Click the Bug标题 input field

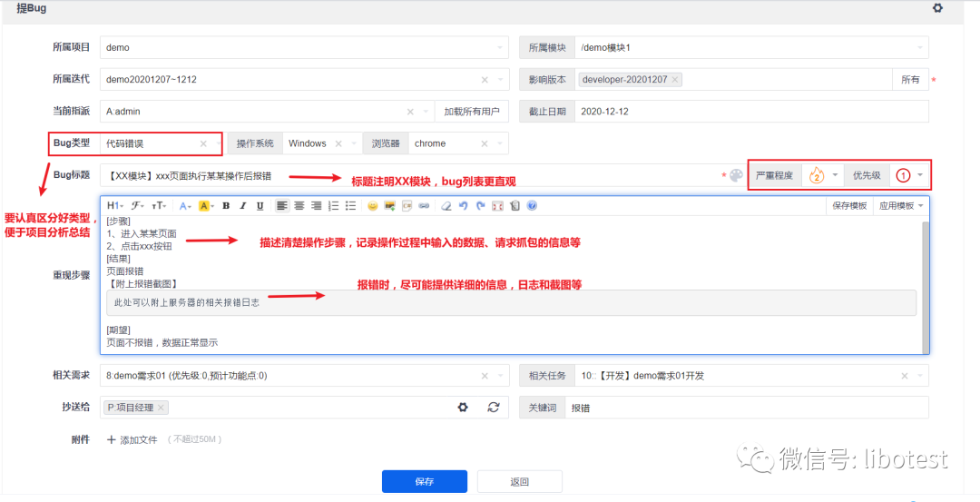[x=409, y=176]
